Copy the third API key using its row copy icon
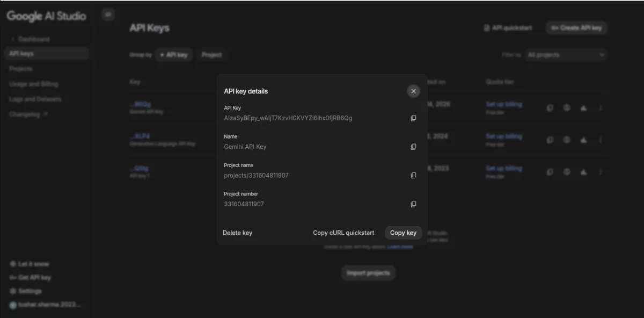 [x=550, y=171]
